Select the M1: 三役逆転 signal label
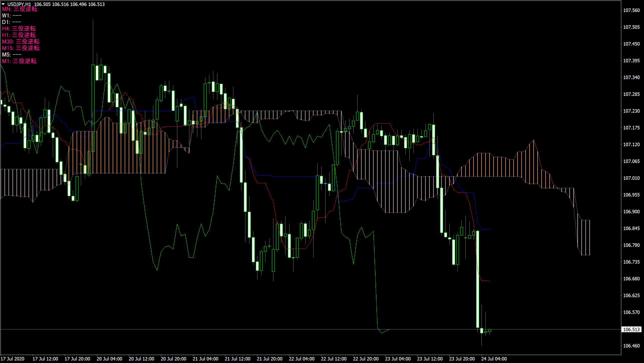This screenshot has height=363, width=644. click(19, 61)
